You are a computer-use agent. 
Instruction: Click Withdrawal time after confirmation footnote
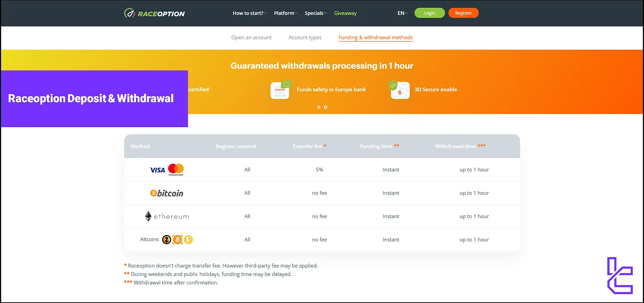click(x=171, y=283)
